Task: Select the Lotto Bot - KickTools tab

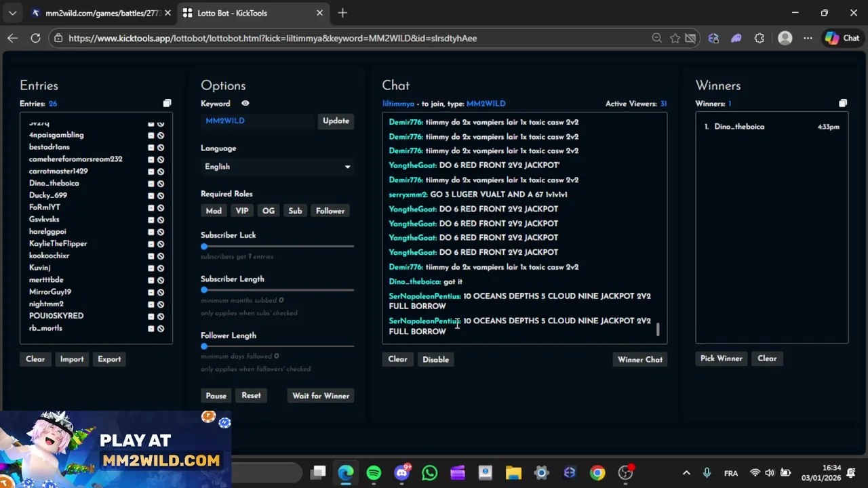Action: (252, 13)
